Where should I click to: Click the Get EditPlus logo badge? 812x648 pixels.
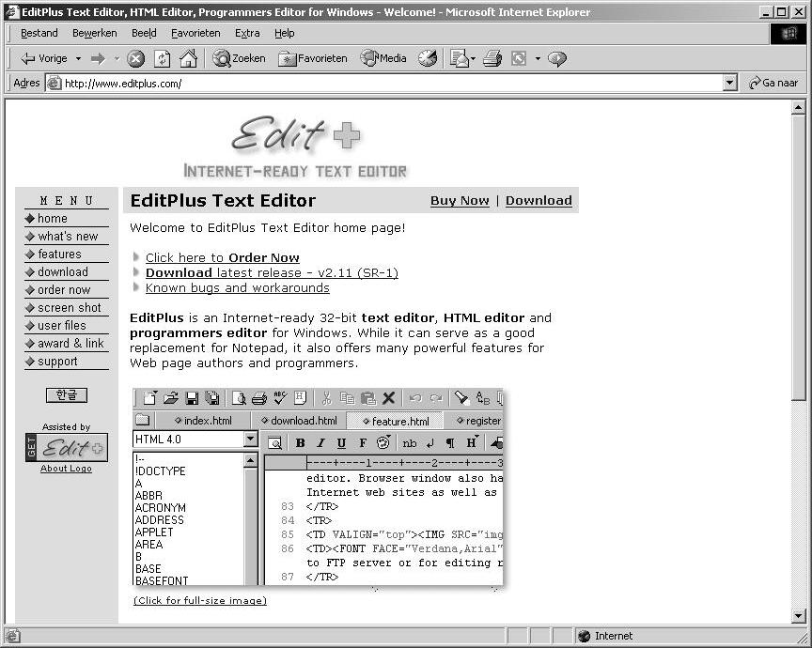click(67, 448)
